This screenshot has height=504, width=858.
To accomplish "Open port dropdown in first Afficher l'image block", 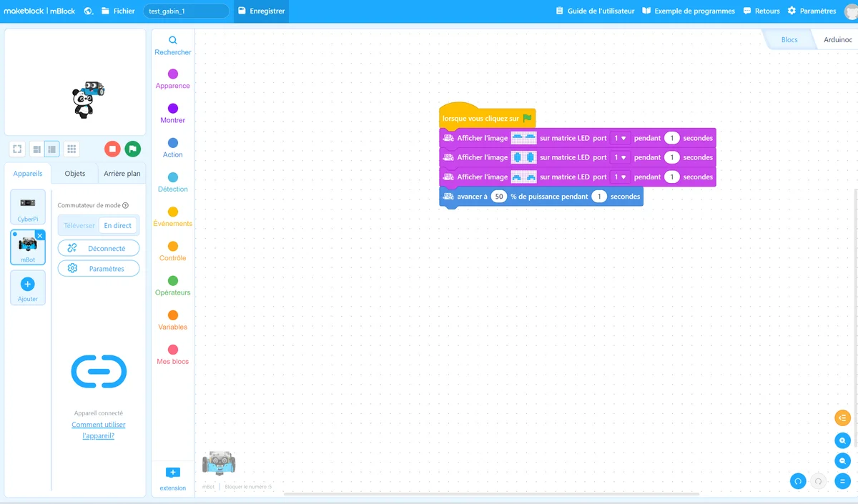I will [x=619, y=138].
